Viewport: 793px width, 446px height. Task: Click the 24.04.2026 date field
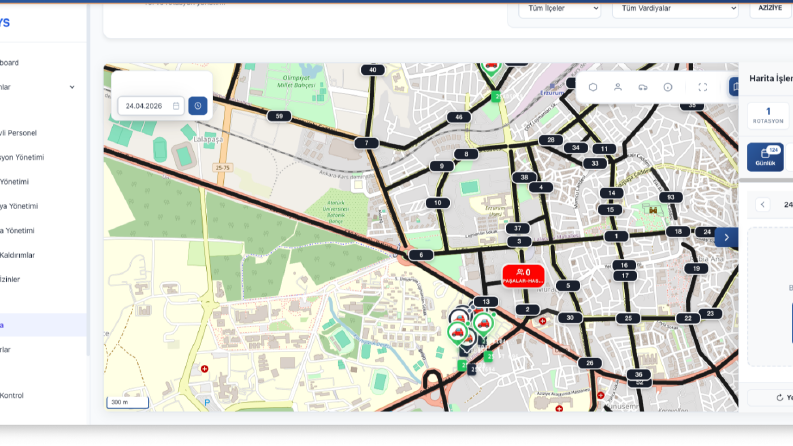[x=151, y=106]
